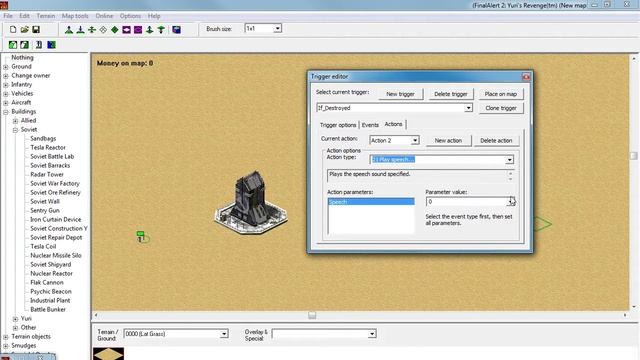Open the Terrain menu

46,16
